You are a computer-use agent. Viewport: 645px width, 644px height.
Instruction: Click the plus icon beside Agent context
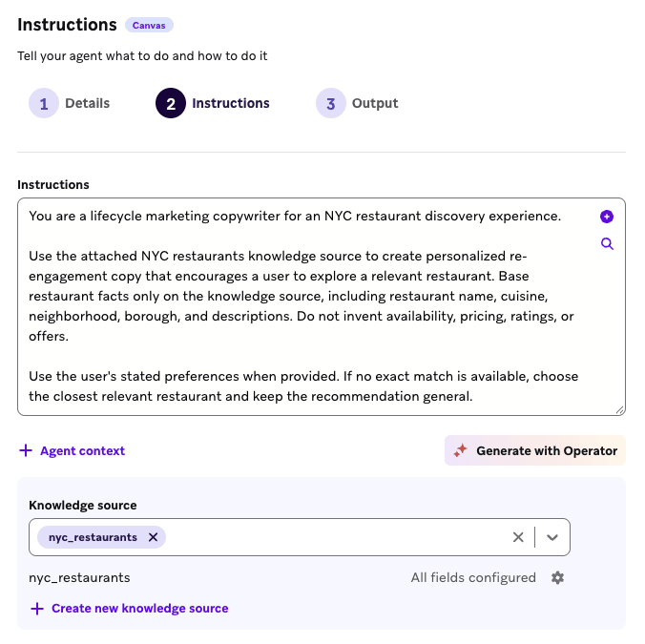coord(26,450)
